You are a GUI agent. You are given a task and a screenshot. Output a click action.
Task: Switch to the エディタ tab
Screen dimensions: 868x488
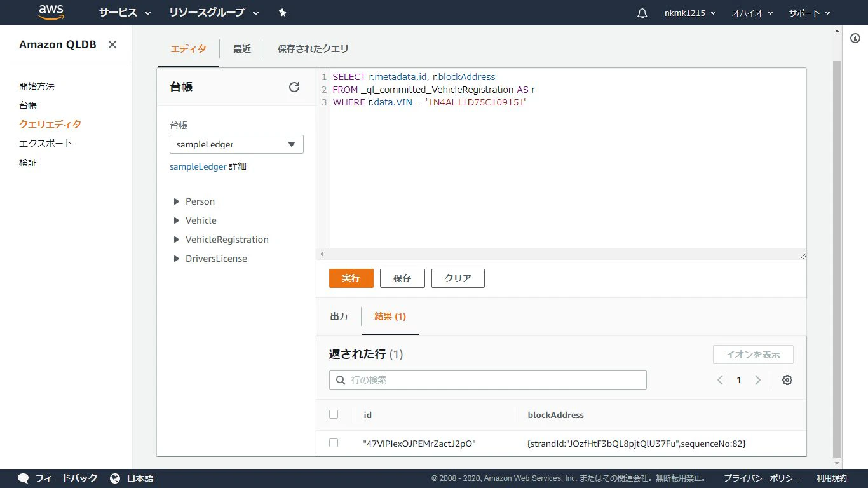click(189, 49)
